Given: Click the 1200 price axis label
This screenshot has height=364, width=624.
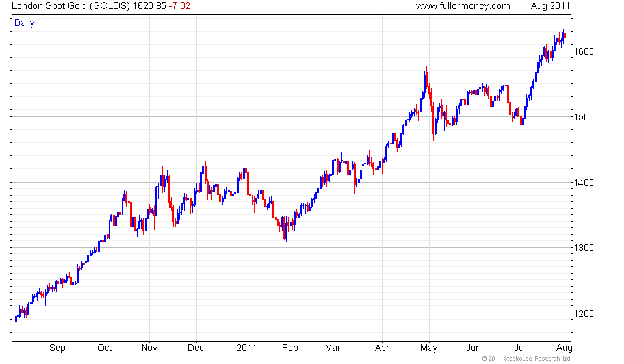Looking at the screenshot, I should point(584,313).
